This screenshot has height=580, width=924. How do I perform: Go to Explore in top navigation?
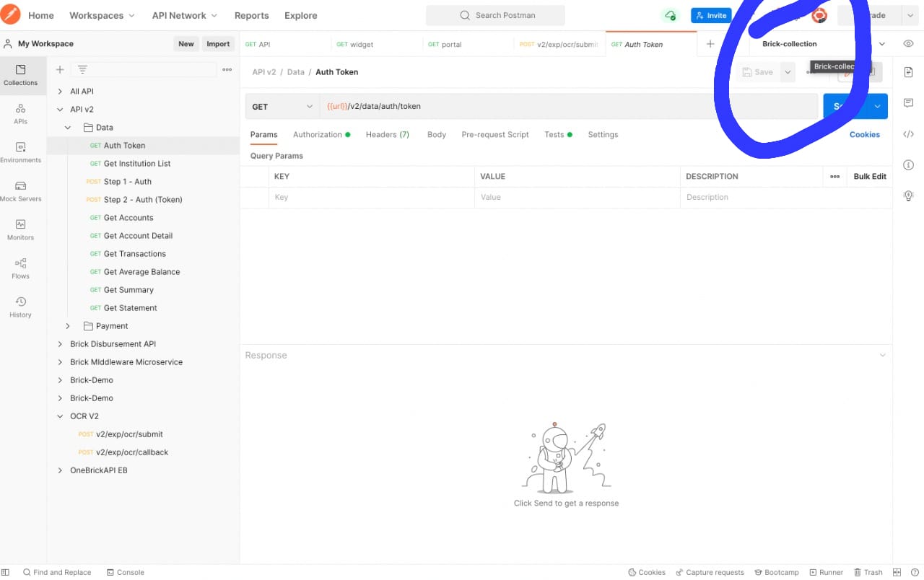click(x=300, y=15)
